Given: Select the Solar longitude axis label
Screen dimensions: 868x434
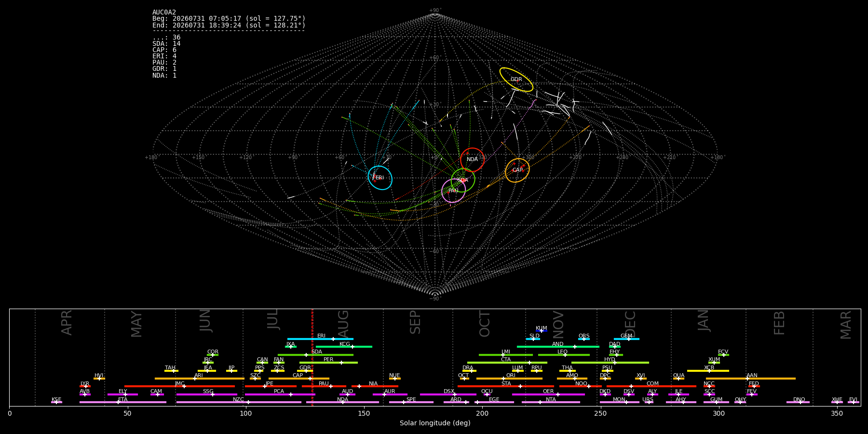Looking at the screenshot, I should point(435,423).
